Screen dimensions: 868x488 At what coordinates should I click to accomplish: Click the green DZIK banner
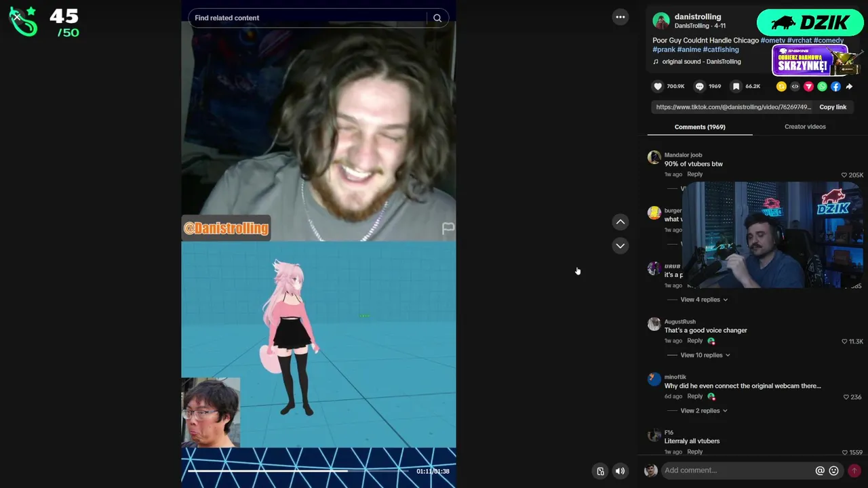click(x=810, y=22)
